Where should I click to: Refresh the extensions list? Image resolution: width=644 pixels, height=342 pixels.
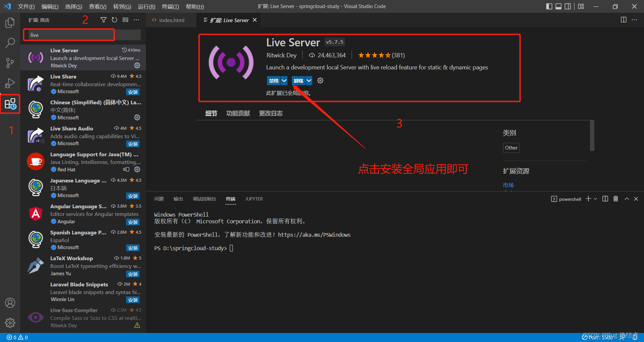[114, 20]
